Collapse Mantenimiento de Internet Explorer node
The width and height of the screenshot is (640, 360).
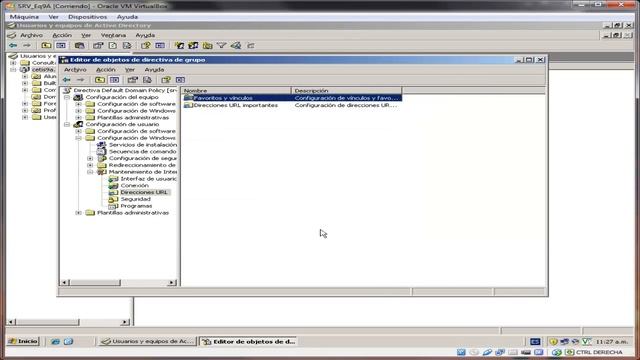pos(90,172)
